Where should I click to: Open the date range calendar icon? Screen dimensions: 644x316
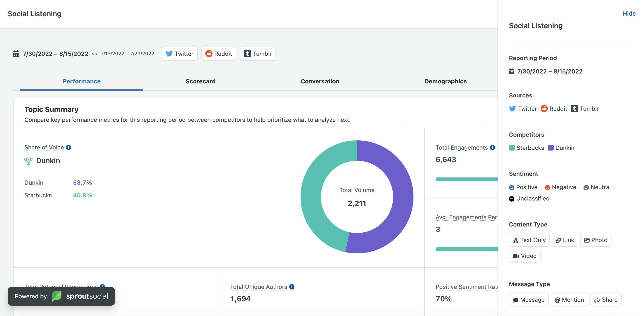pyautogui.click(x=16, y=54)
